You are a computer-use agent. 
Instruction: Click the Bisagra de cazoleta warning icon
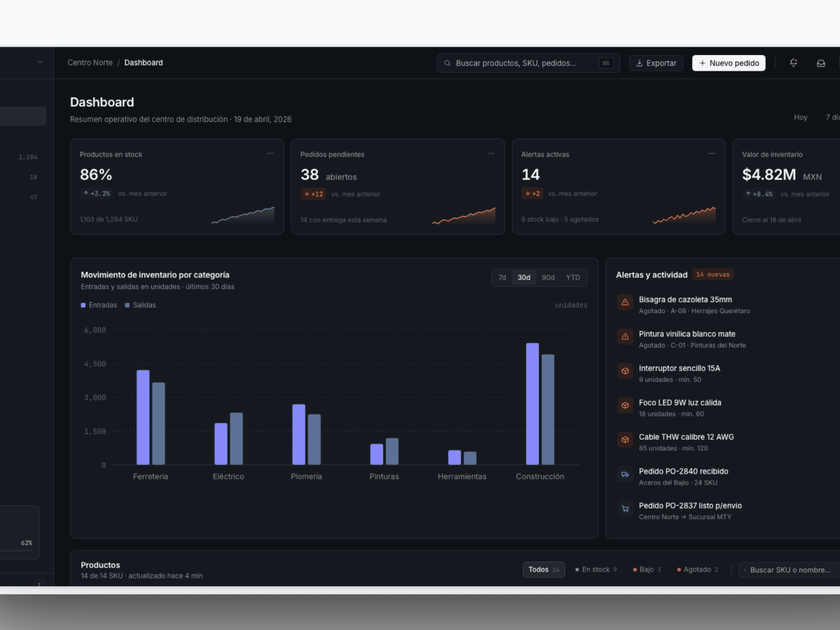[625, 302]
